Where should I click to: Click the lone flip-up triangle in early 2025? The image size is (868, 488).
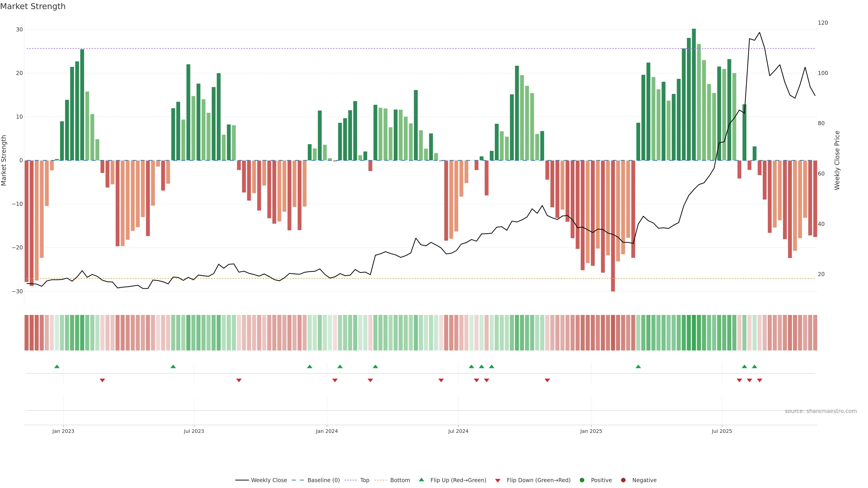(638, 366)
